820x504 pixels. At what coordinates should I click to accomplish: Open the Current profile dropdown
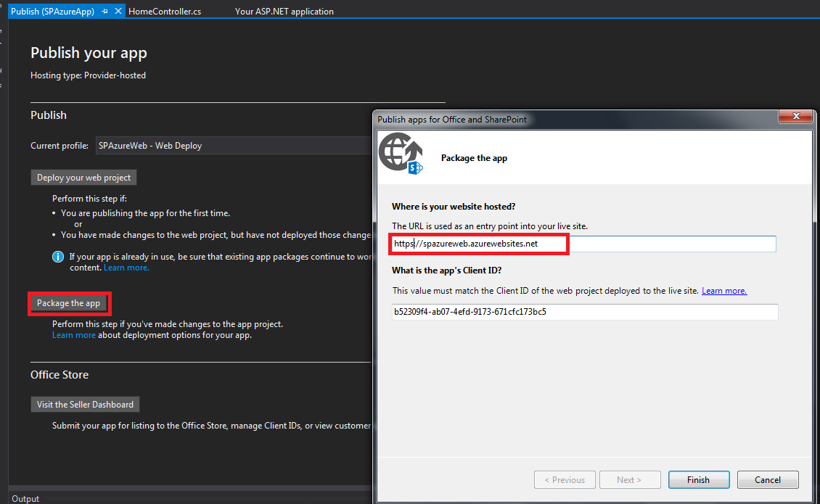(x=232, y=145)
